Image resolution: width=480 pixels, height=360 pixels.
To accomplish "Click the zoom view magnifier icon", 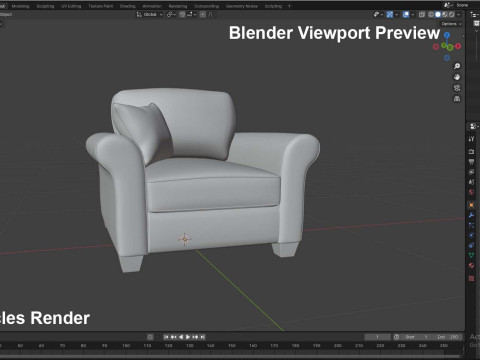I will [457, 66].
